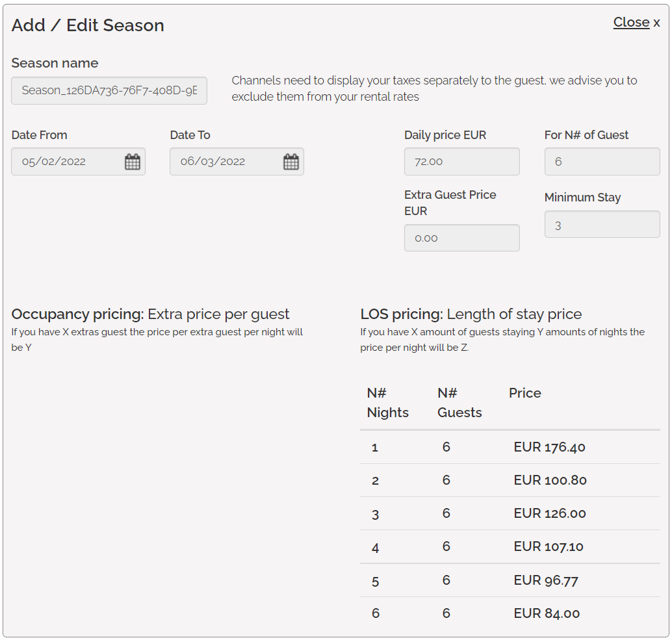Click the Date To field 06/03/2022

point(226,162)
